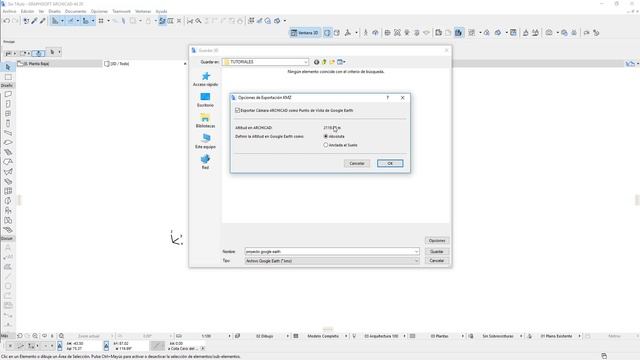The image size is (640, 360).
Task: Open the Documento menu
Action: pos(76,11)
